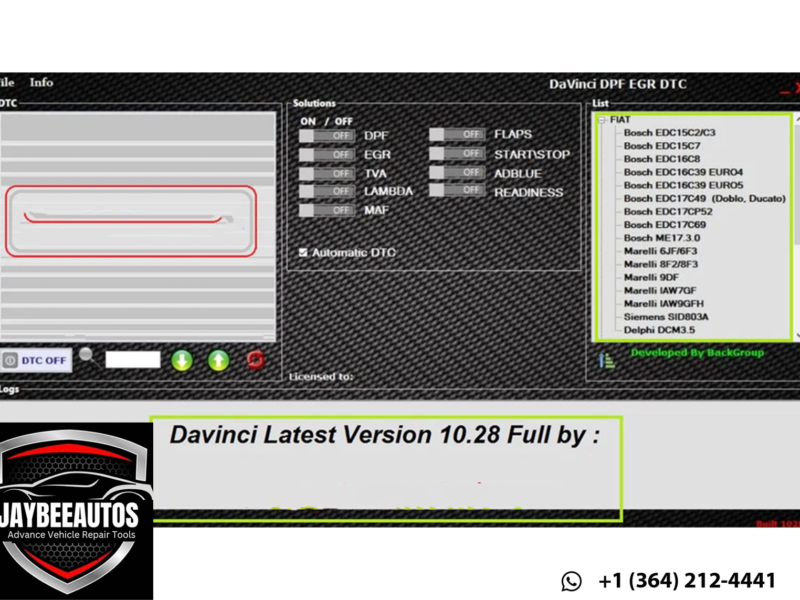Screen dimensions: 800x600
Task: Click the magnifier search icon
Action: point(88,355)
